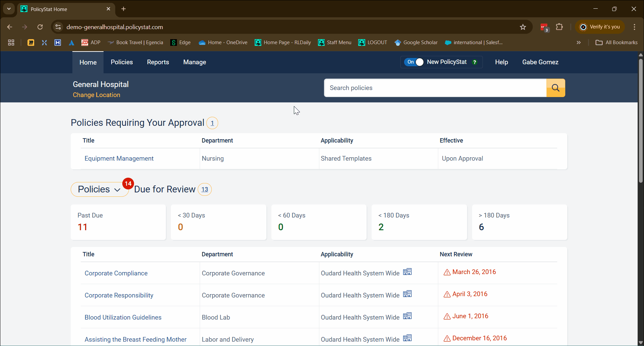Click the Change Location link
644x346 pixels.
(x=96, y=95)
